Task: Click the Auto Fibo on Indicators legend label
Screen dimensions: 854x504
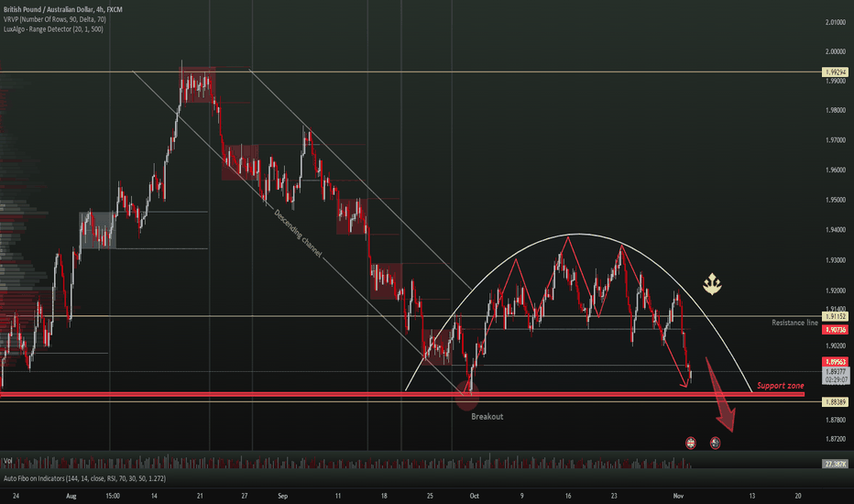Action: click(x=84, y=478)
